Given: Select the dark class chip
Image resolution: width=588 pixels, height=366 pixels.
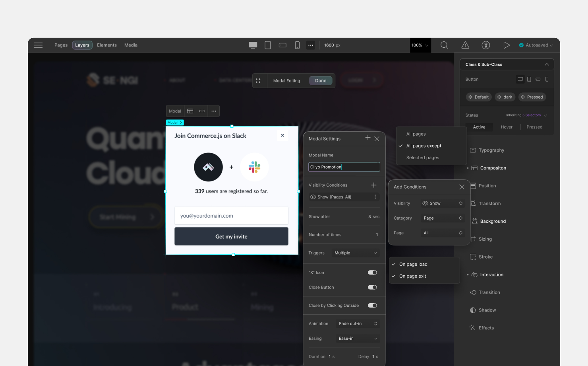Looking at the screenshot, I should (505, 97).
